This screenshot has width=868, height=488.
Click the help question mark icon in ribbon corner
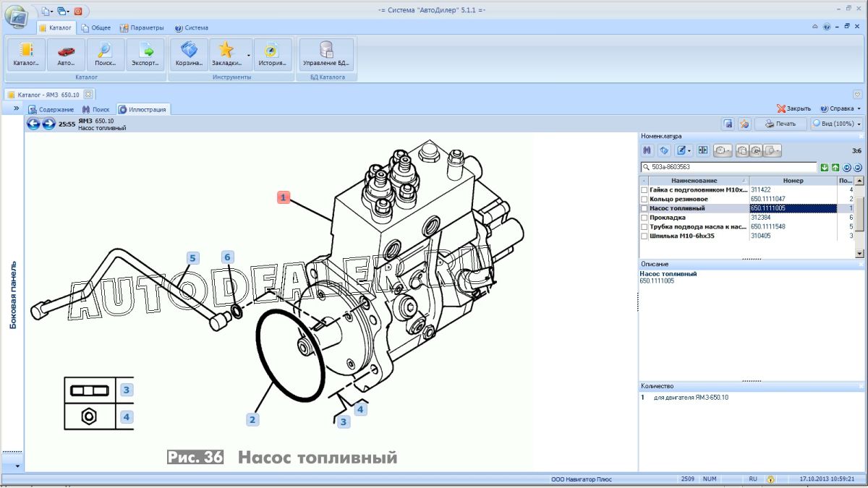[x=827, y=27]
